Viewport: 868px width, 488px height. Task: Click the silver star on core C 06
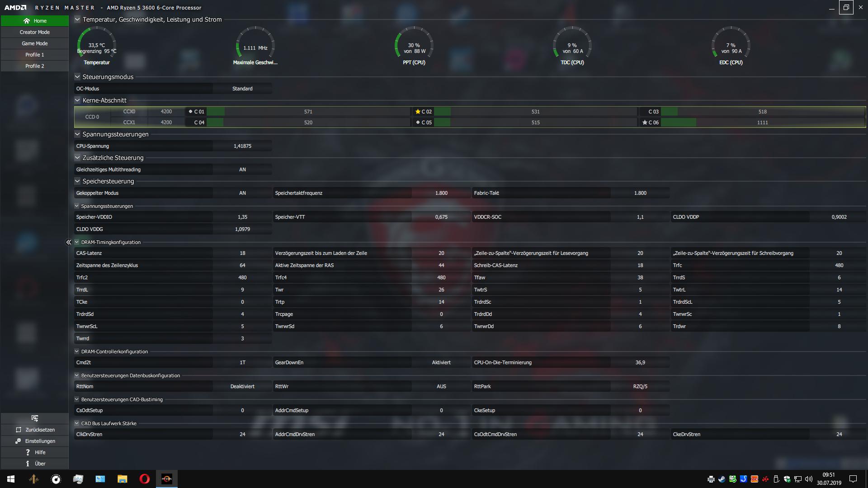pyautogui.click(x=645, y=122)
